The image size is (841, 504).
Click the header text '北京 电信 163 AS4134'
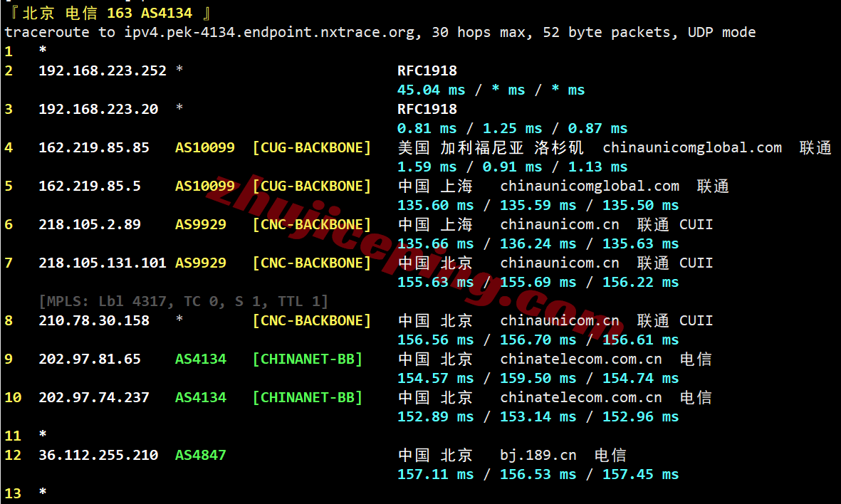[x=107, y=13]
